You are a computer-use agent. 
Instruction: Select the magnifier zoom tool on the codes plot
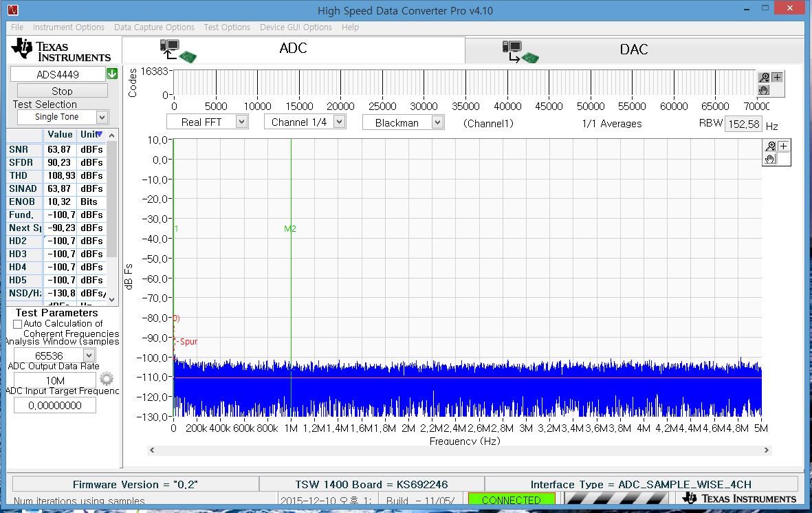(x=763, y=77)
